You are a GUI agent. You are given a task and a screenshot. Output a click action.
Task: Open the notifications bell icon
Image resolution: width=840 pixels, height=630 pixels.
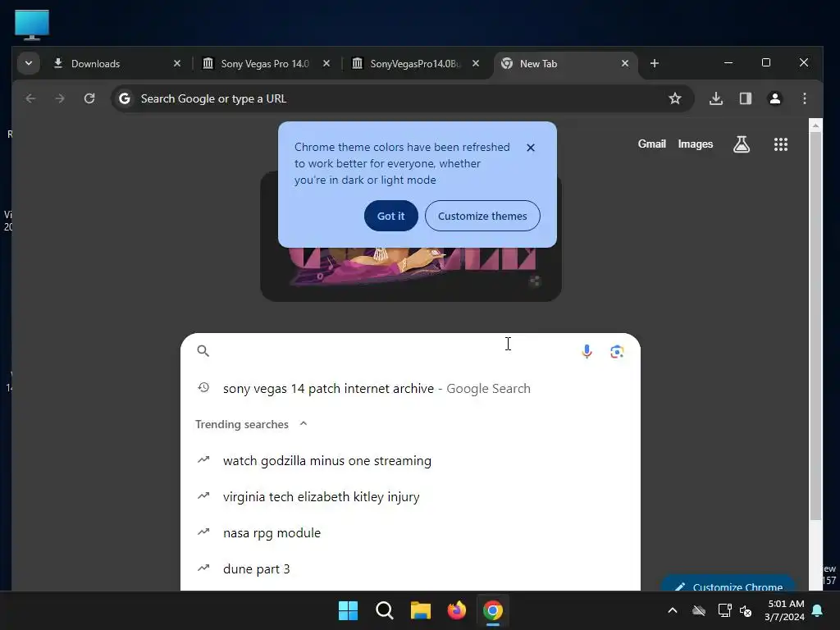tap(818, 610)
